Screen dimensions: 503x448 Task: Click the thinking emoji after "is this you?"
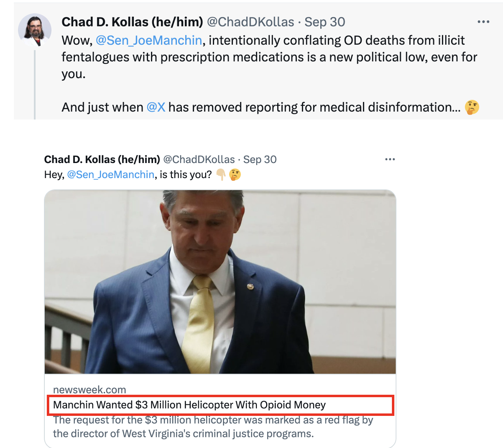(235, 175)
